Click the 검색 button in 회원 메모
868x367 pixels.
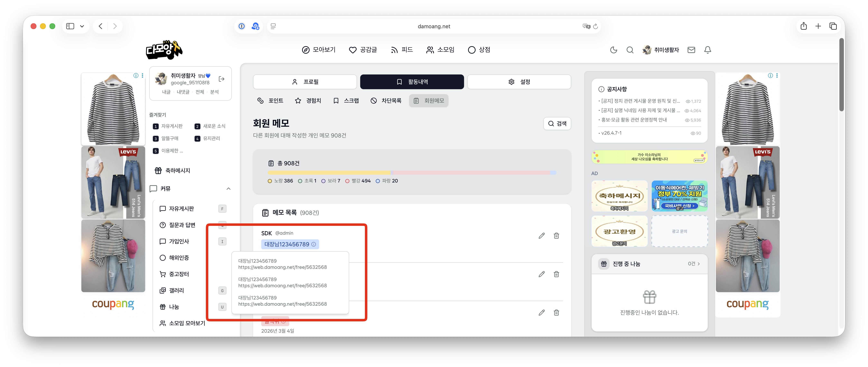(x=557, y=123)
